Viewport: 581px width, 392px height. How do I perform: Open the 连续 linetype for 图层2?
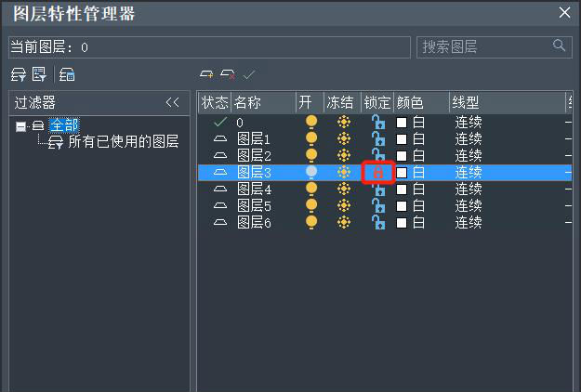click(x=469, y=155)
